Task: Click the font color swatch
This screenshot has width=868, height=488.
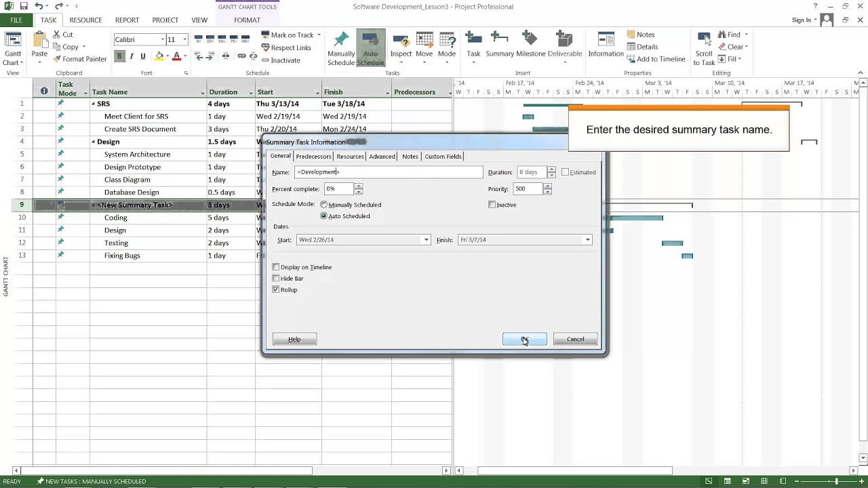Action: coord(176,56)
